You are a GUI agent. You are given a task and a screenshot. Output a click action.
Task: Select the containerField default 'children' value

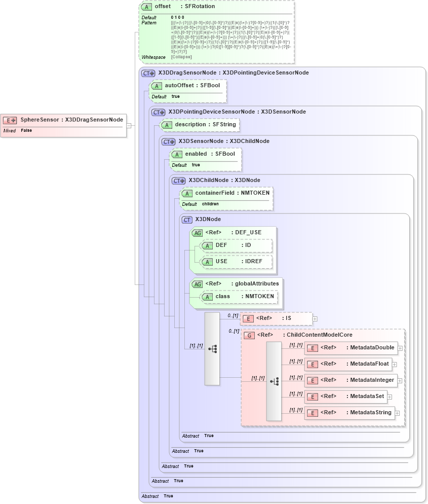pos(210,204)
